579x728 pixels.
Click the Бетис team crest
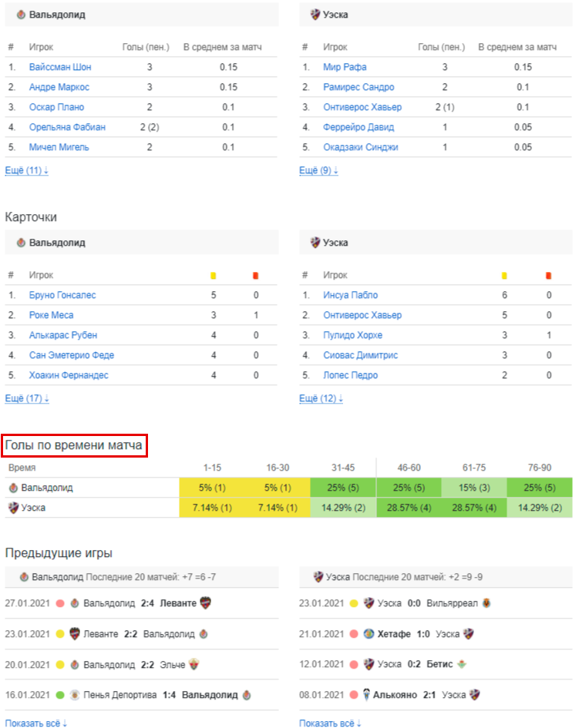pos(461,664)
